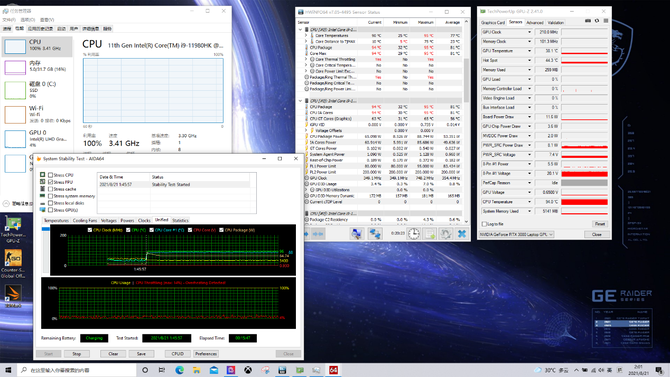This screenshot has height=377, width=670.
Task: Open TechPowerUp GPU-Z desktop shortcut
Action: 13,229
